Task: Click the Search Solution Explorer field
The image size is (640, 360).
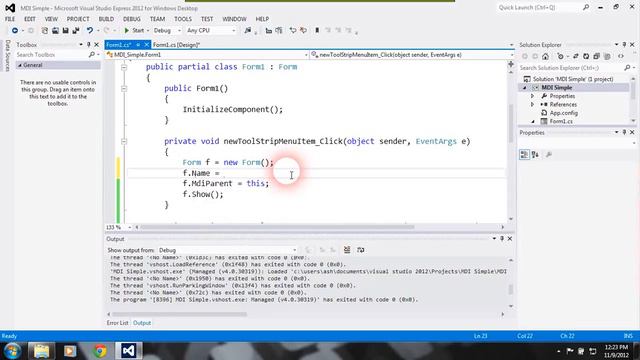Action: coord(571,68)
